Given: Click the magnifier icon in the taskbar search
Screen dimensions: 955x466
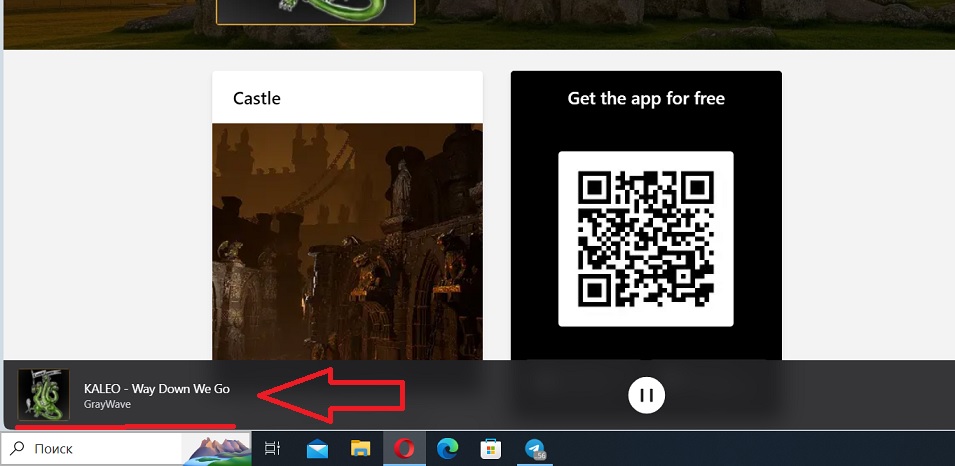Looking at the screenshot, I should 18,449.
